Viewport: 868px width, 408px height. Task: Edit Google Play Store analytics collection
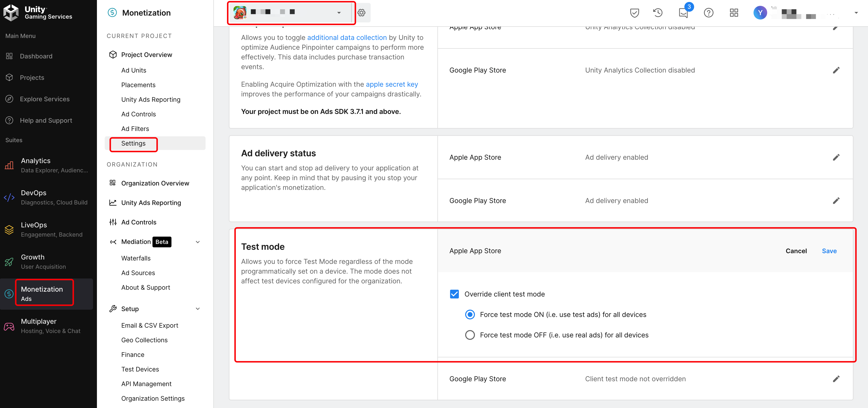click(836, 70)
